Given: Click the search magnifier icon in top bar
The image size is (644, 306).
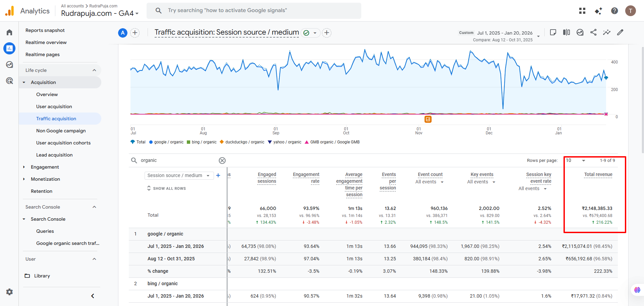Looking at the screenshot, I should click(159, 10).
